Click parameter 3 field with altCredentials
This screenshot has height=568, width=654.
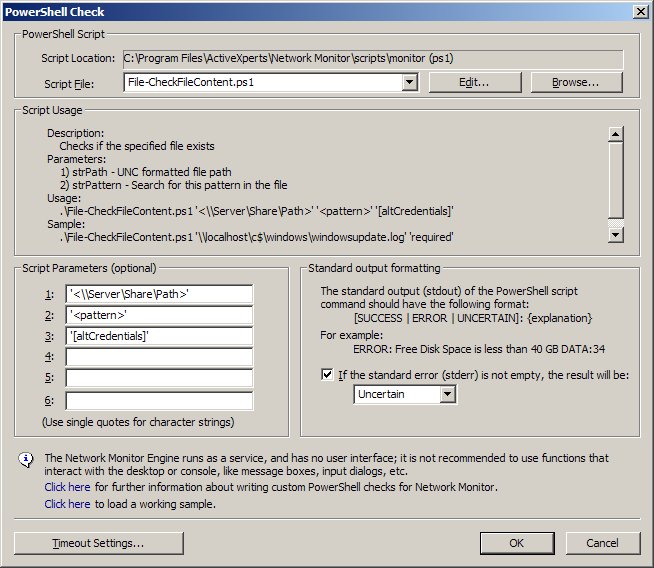(x=159, y=336)
